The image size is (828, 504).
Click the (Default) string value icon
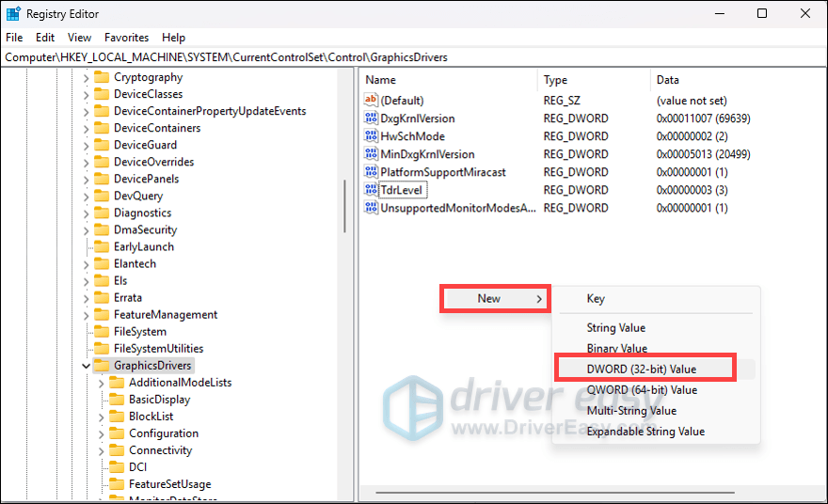[371, 101]
